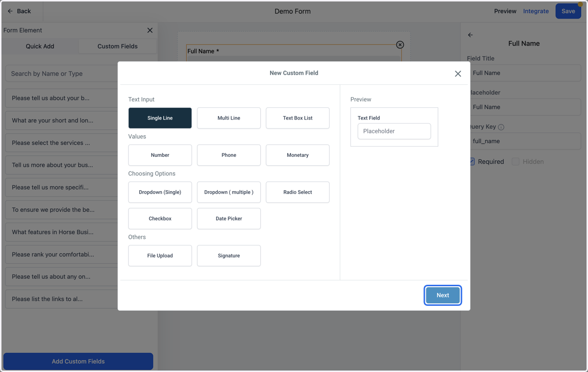Switch to the Custom Fields tab
Viewport: 588px width, 372px height.
(x=118, y=46)
